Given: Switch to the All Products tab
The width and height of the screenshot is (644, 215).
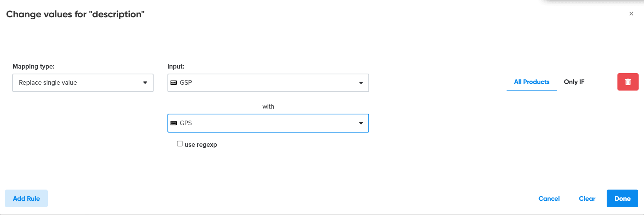Looking at the screenshot, I should click(x=532, y=82).
